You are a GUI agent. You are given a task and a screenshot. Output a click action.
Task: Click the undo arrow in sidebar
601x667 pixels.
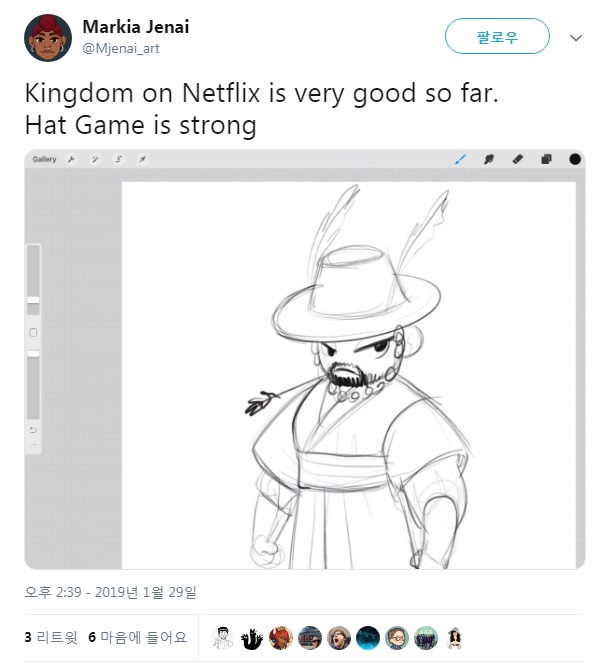coord(33,430)
